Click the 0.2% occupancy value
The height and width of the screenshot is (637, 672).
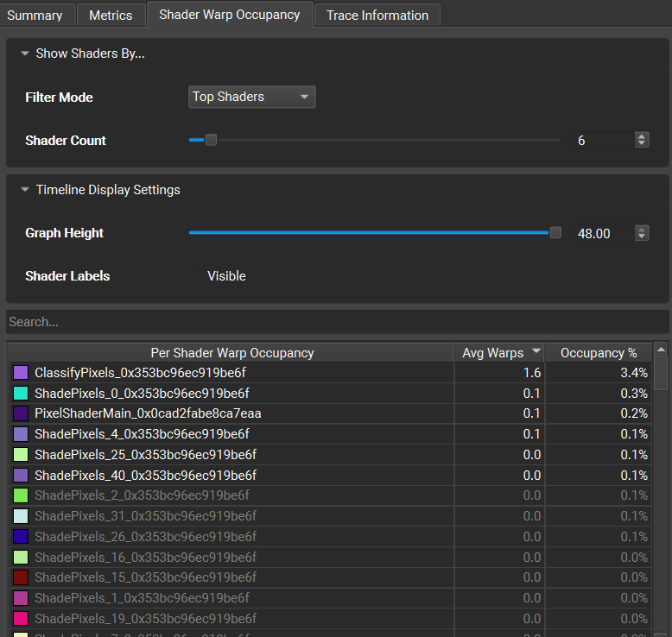[x=634, y=413]
